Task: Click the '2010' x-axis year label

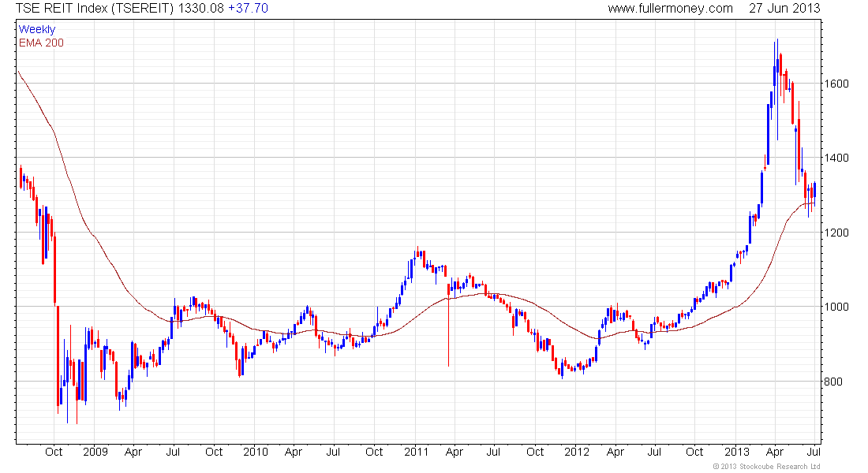Action: pyautogui.click(x=255, y=452)
